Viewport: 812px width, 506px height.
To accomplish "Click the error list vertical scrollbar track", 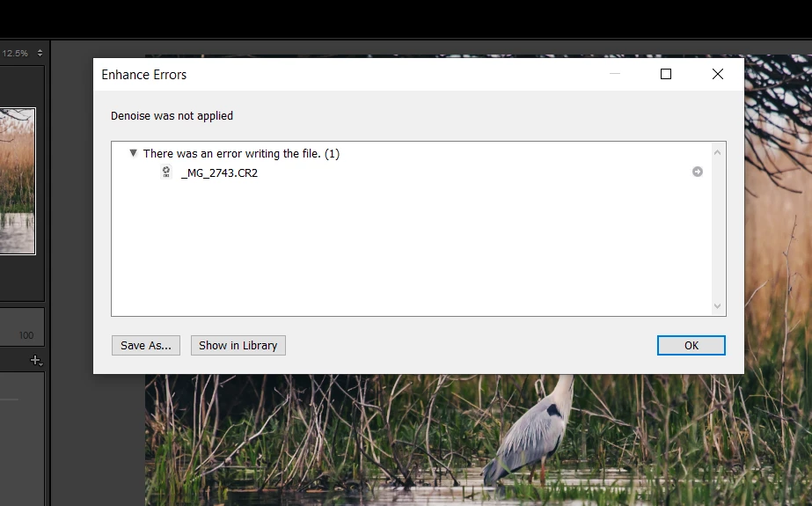I will [x=717, y=229].
